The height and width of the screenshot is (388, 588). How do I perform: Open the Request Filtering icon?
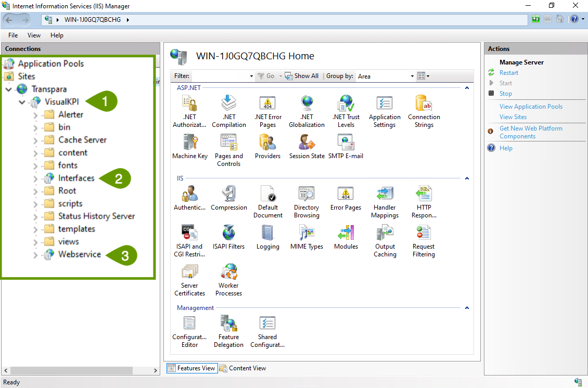pyautogui.click(x=424, y=234)
